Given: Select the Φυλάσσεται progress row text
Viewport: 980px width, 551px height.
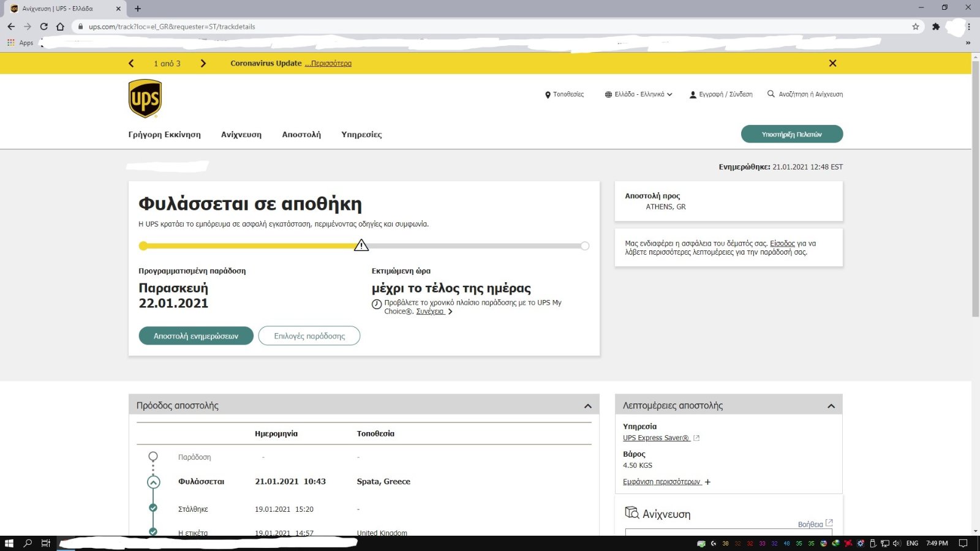Looking at the screenshot, I should pyautogui.click(x=201, y=482).
